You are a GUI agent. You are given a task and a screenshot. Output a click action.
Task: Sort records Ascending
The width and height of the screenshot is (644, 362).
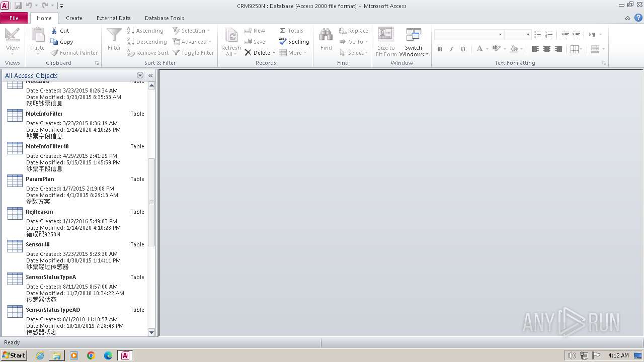[145, 31]
